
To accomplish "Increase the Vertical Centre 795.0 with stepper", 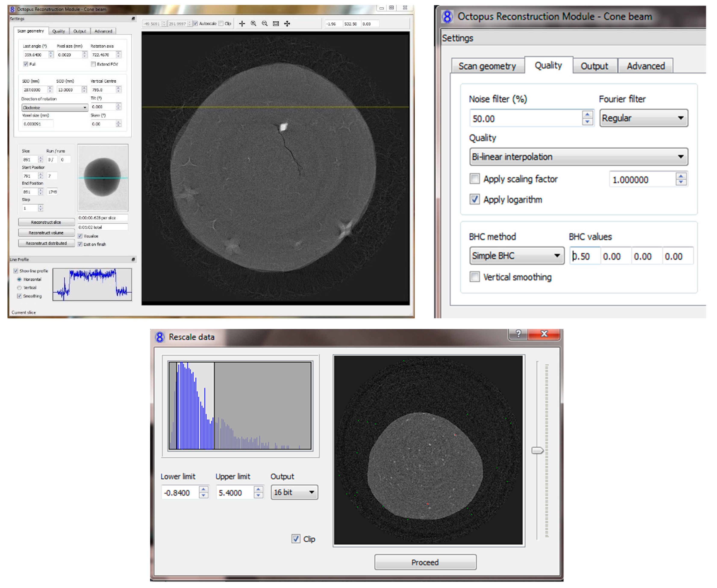I will 118,88.
